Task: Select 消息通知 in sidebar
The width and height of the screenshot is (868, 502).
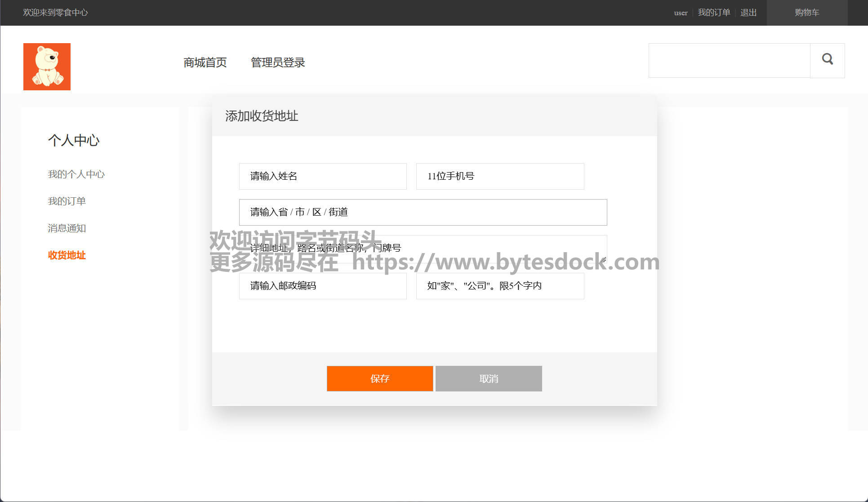Action: [67, 228]
